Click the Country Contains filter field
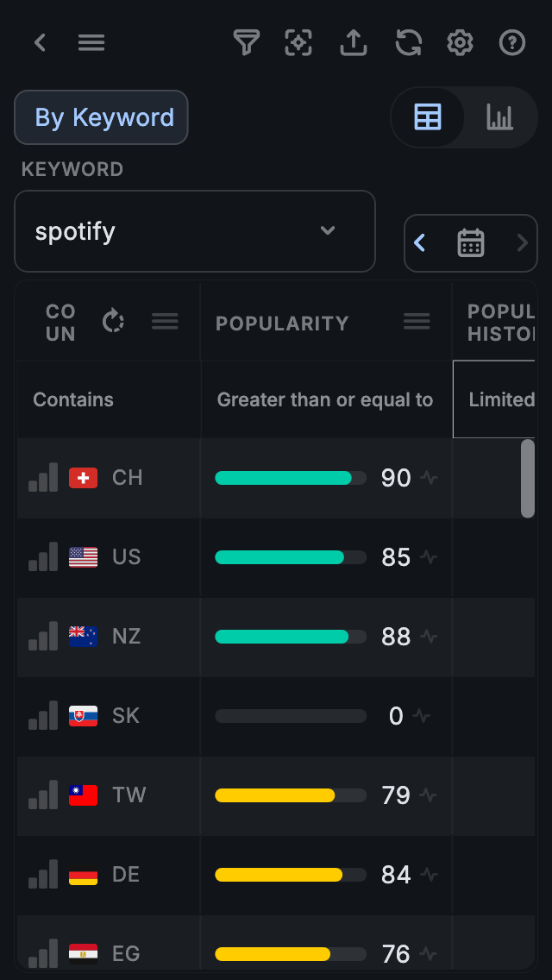This screenshot has height=980, width=552. pyautogui.click(x=109, y=399)
